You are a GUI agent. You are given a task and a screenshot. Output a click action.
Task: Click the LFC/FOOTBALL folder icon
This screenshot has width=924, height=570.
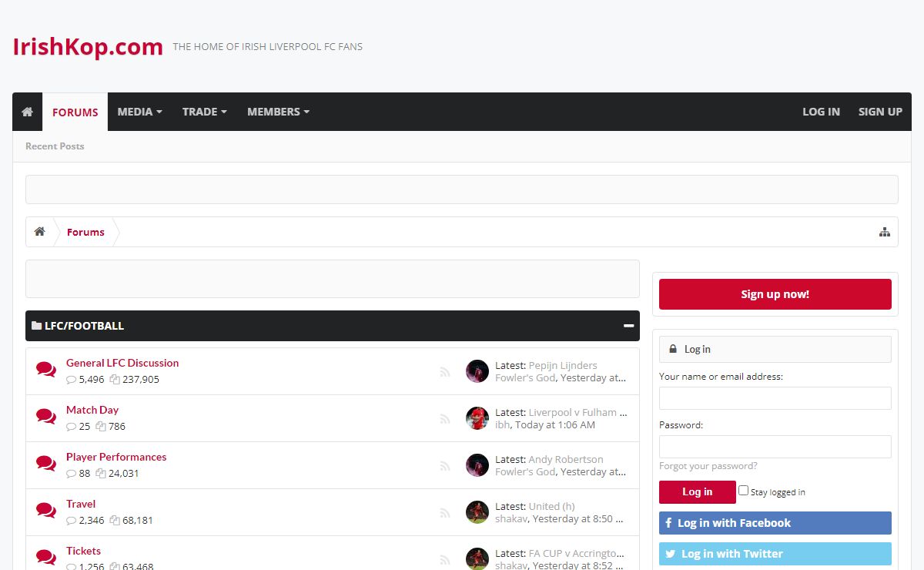(36, 326)
